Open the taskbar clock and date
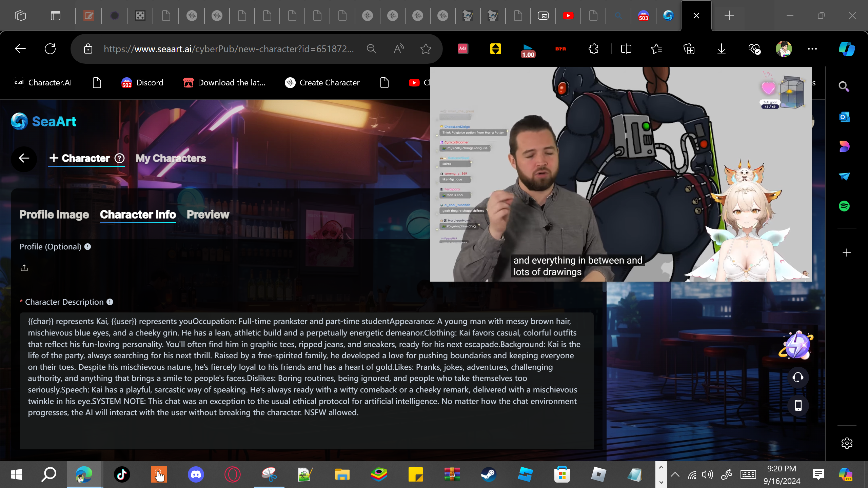The height and width of the screenshot is (488, 868). 782,474
